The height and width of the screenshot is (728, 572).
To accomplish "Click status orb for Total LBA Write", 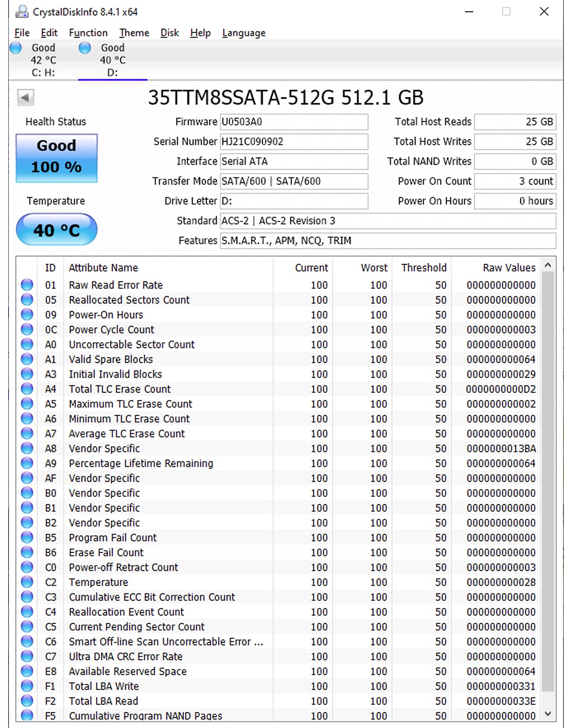I will tap(27, 686).
